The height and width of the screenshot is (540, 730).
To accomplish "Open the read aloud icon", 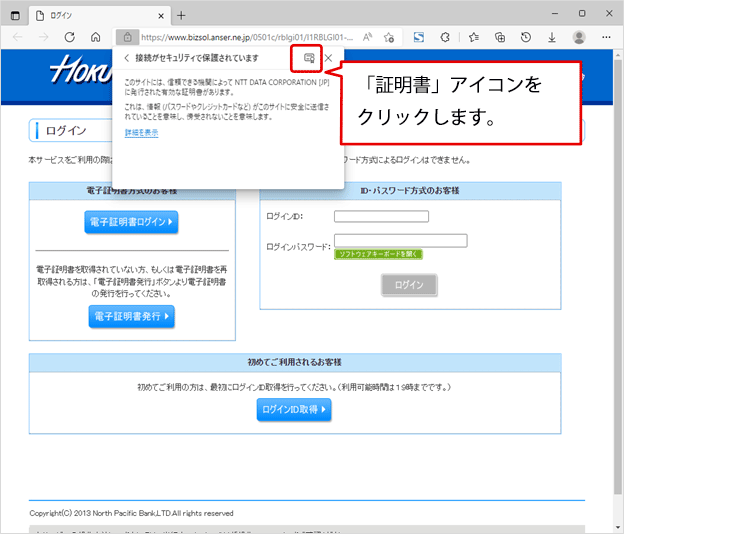I will tap(367, 36).
